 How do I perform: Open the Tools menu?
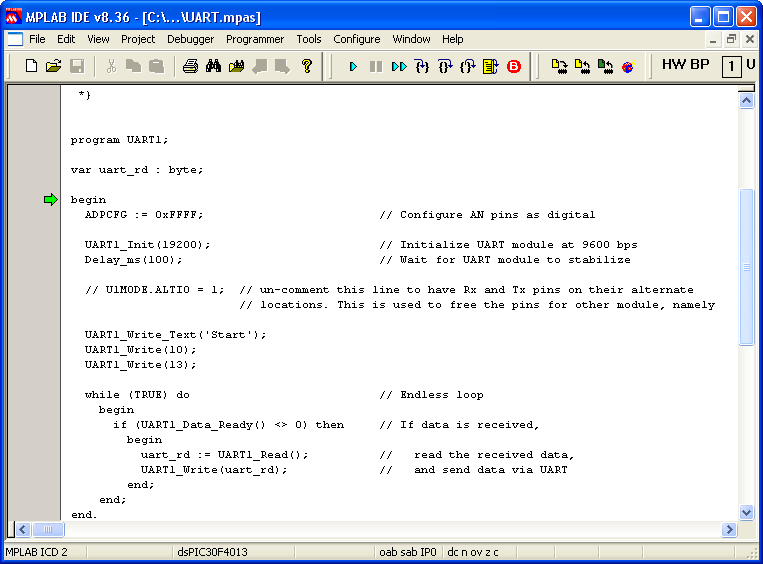309,39
